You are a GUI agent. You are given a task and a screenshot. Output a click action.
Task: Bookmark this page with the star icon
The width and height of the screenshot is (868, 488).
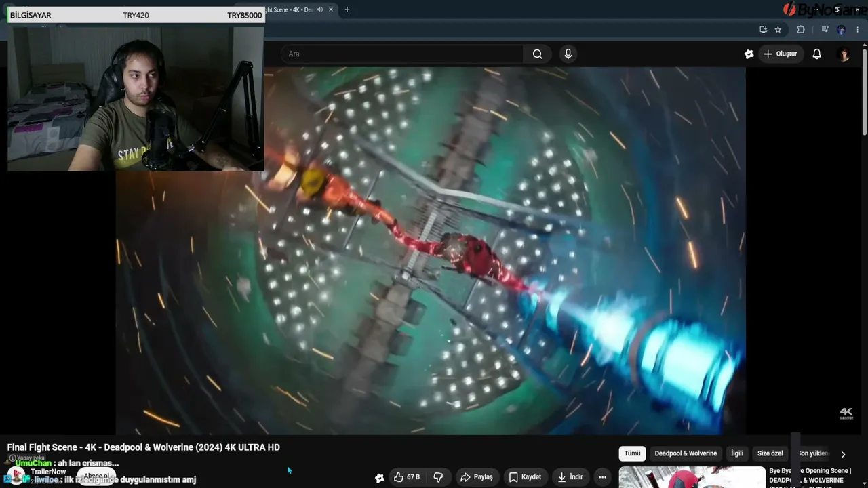[778, 30]
